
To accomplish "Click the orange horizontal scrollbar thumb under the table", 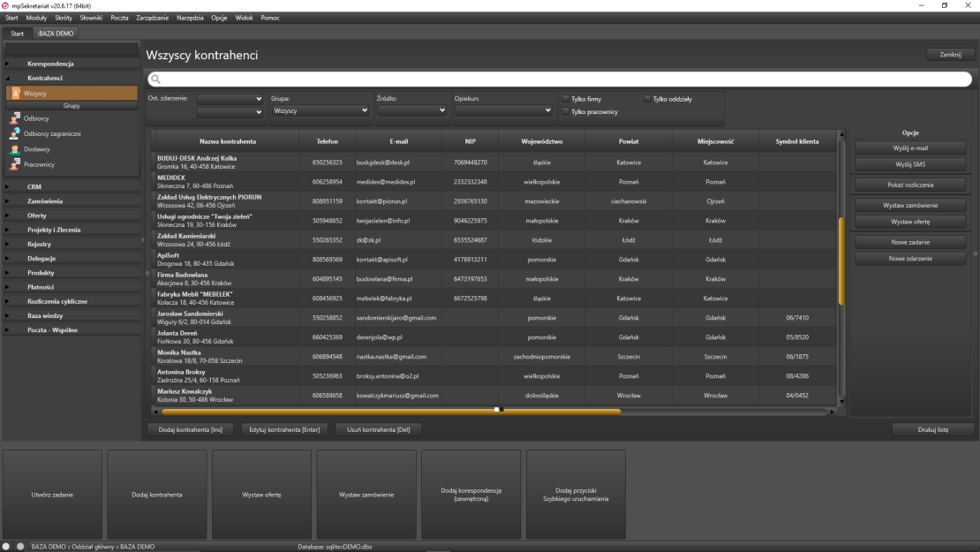I will click(x=391, y=412).
